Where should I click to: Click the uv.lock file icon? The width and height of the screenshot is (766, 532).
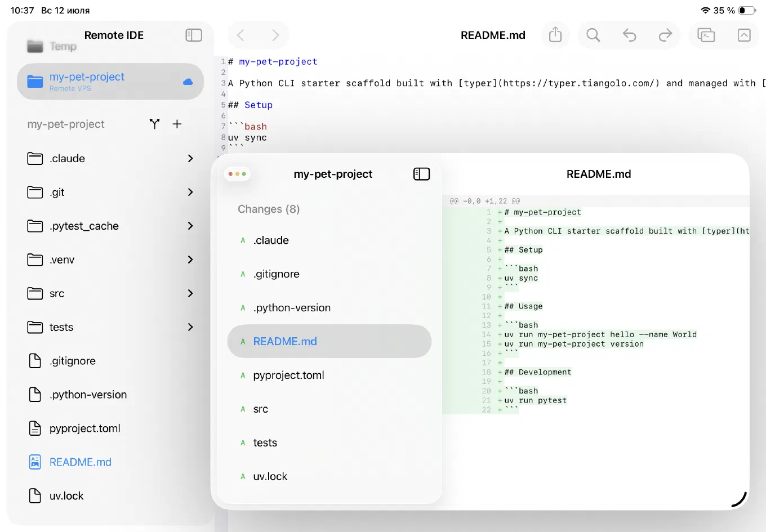tap(35, 496)
